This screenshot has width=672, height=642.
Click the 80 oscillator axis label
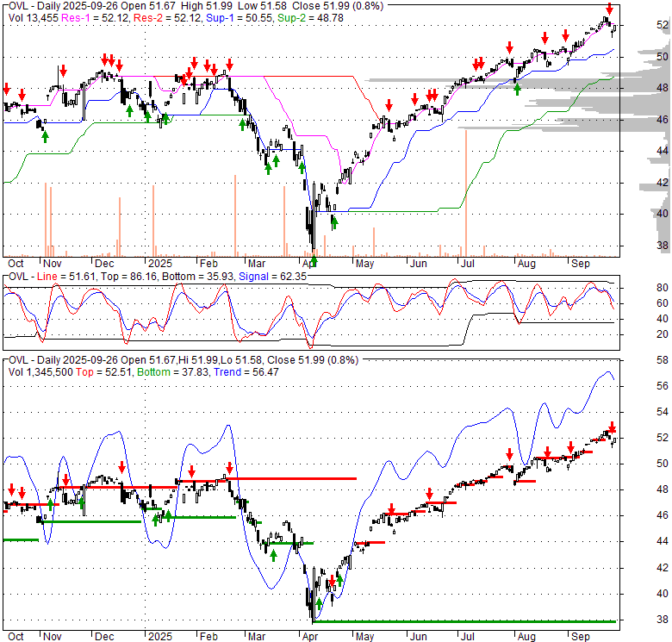(663, 288)
